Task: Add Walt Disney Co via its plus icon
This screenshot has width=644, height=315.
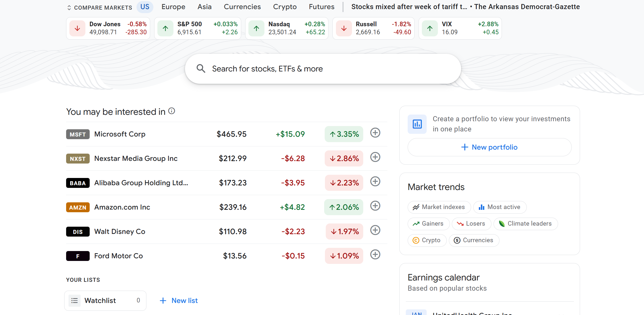Action: tap(375, 230)
